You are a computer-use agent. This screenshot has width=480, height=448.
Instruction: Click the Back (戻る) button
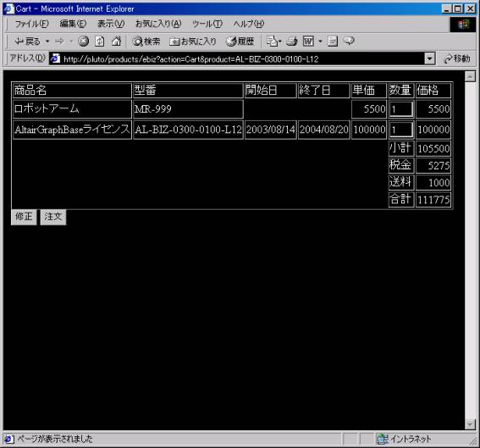tap(27, 41)
